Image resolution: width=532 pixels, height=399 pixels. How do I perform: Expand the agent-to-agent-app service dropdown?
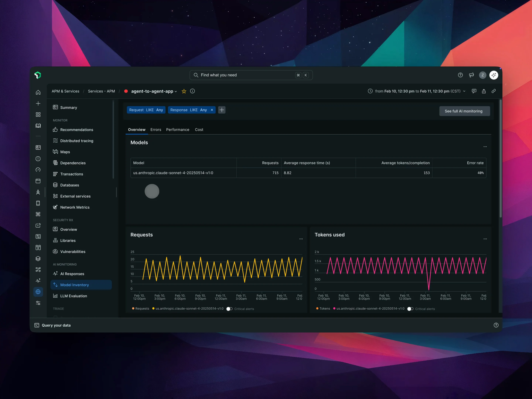pyautogui.click(x=176, y=91)
